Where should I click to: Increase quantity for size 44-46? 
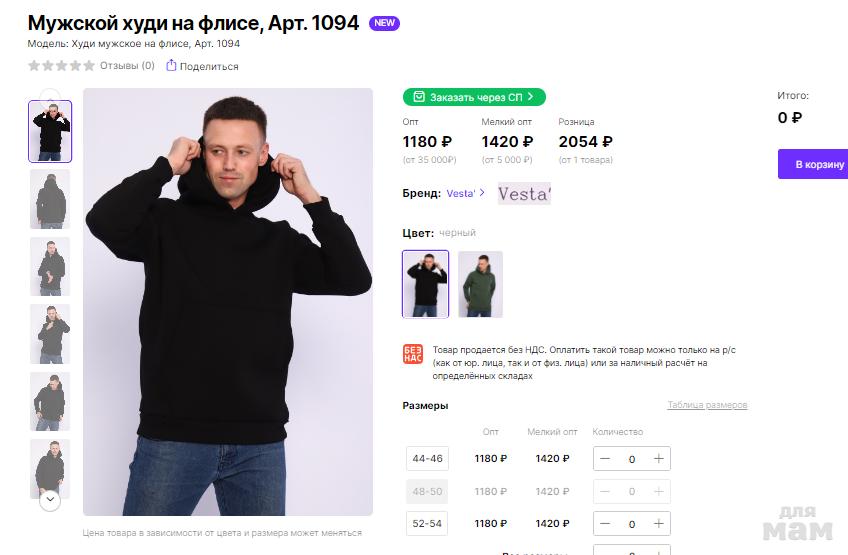[658, 459]
